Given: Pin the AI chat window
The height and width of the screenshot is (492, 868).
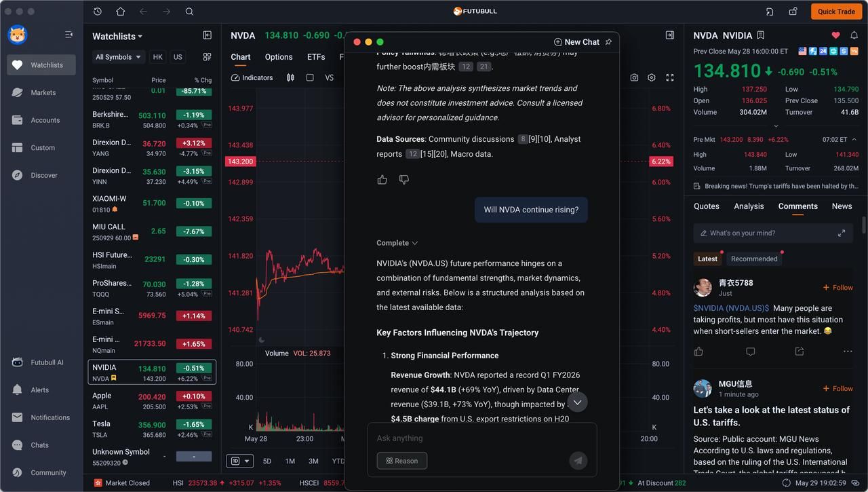Looking at the screenshot, I should tap(608, 42).
